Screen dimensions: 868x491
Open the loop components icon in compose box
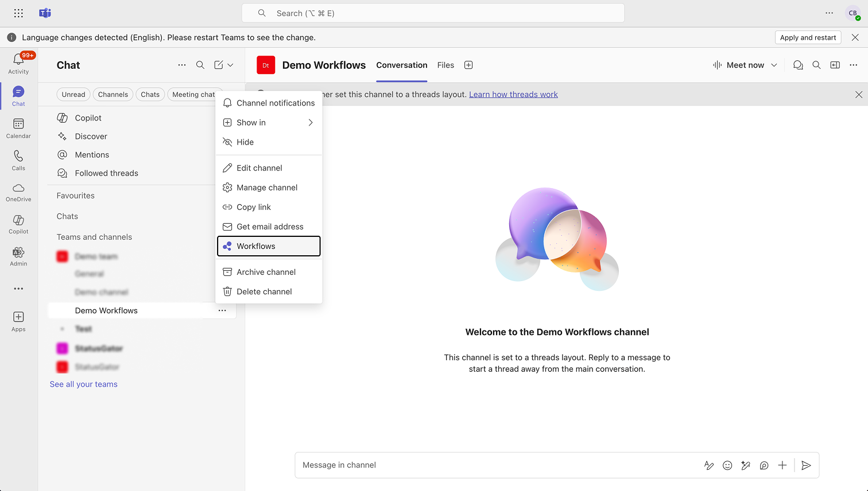pyautogui.click(x=764, y=465)
